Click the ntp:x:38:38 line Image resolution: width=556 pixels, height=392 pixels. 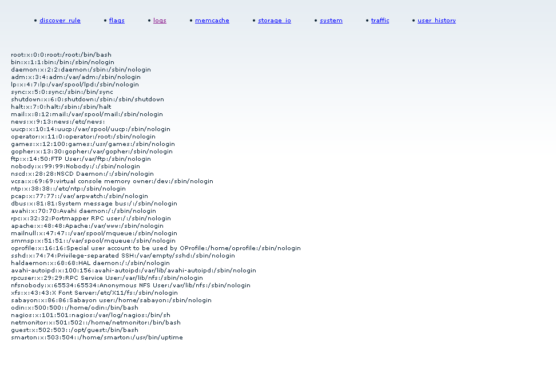click(x=69, y=189)
